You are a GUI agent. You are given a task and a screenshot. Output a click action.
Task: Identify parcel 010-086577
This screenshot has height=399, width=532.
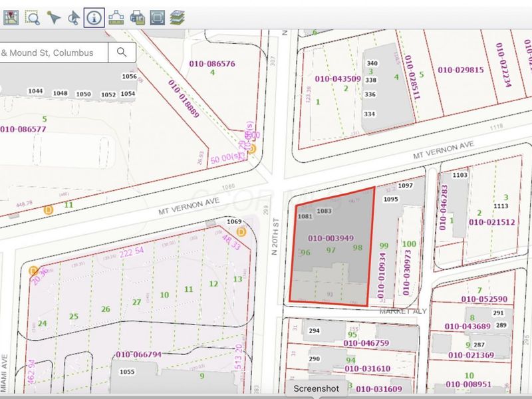click(x=23, y=129)
